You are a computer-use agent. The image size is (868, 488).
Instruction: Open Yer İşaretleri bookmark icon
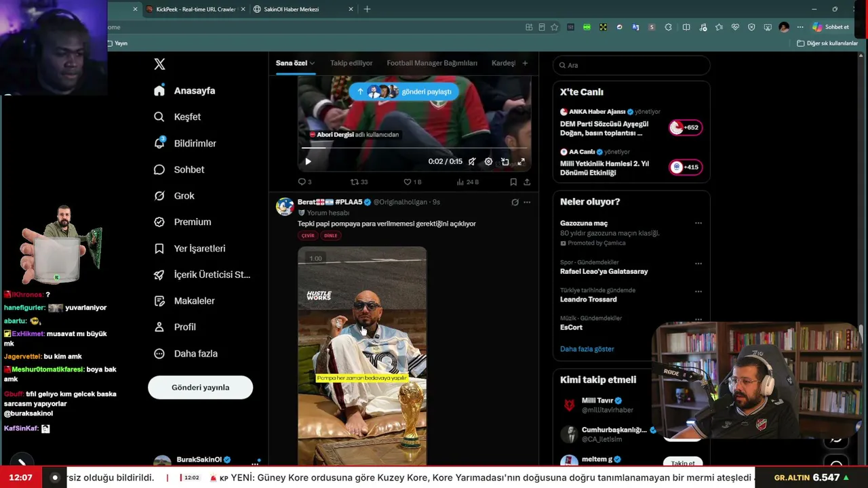point(159,249)
